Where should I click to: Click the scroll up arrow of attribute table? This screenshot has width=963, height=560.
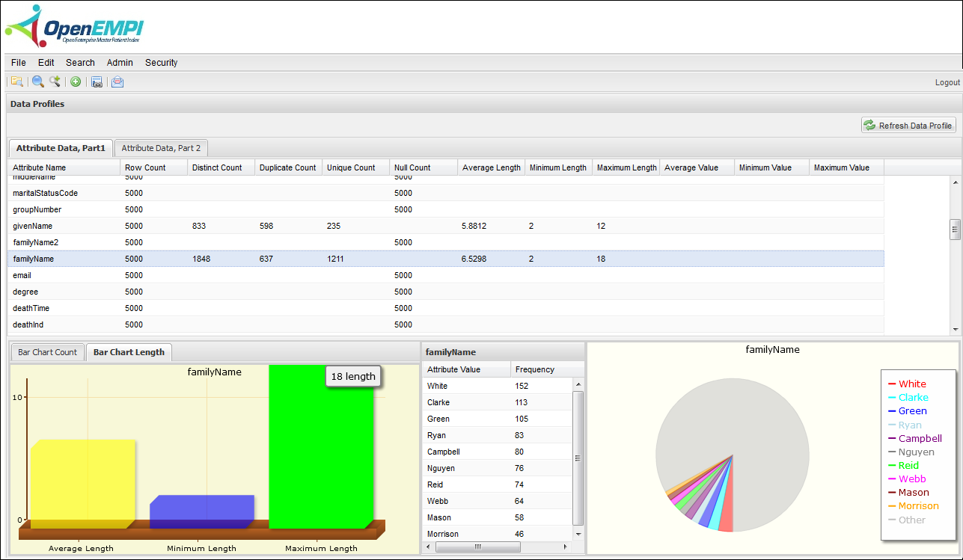(955, 182)
